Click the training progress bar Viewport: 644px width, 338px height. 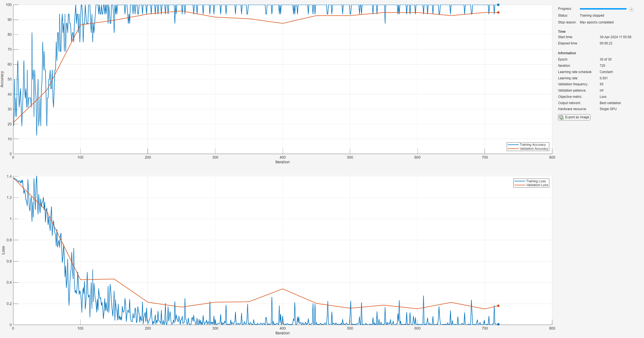click(x=603, y=9)
